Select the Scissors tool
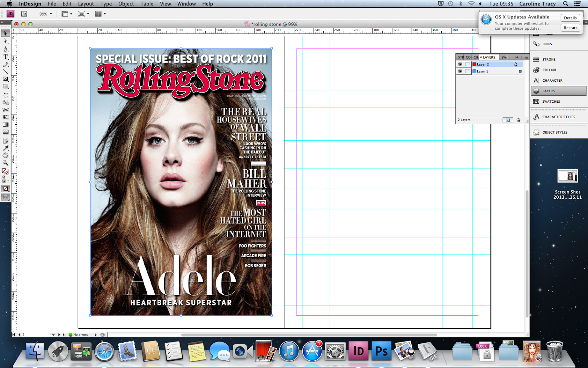Image resolution: width=588 pixels, height=368 pixels. (x=6, y=110)
